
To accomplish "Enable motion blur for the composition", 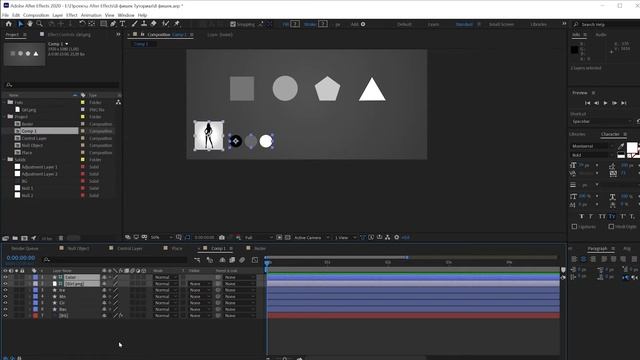I will 242,260.
